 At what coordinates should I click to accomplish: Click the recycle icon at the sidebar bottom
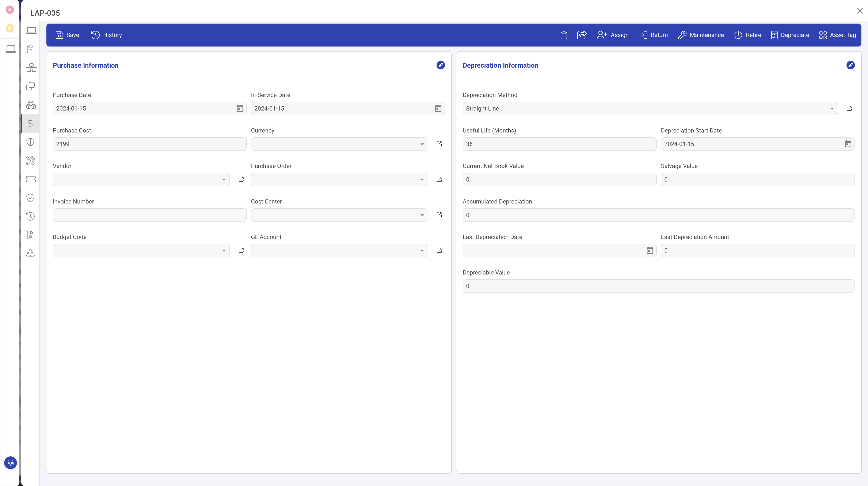pos(31,253)
